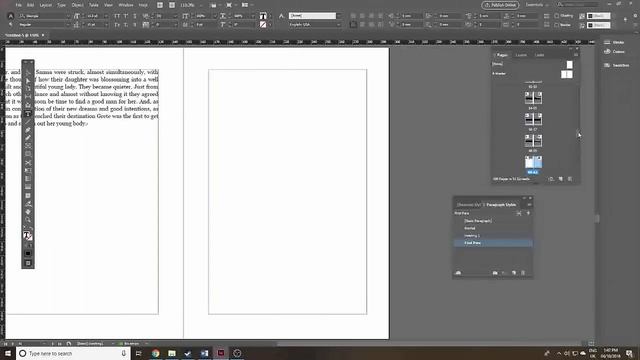Select the Hand tool in the toolbox
640x360 pixels.
tap(28, 212)
